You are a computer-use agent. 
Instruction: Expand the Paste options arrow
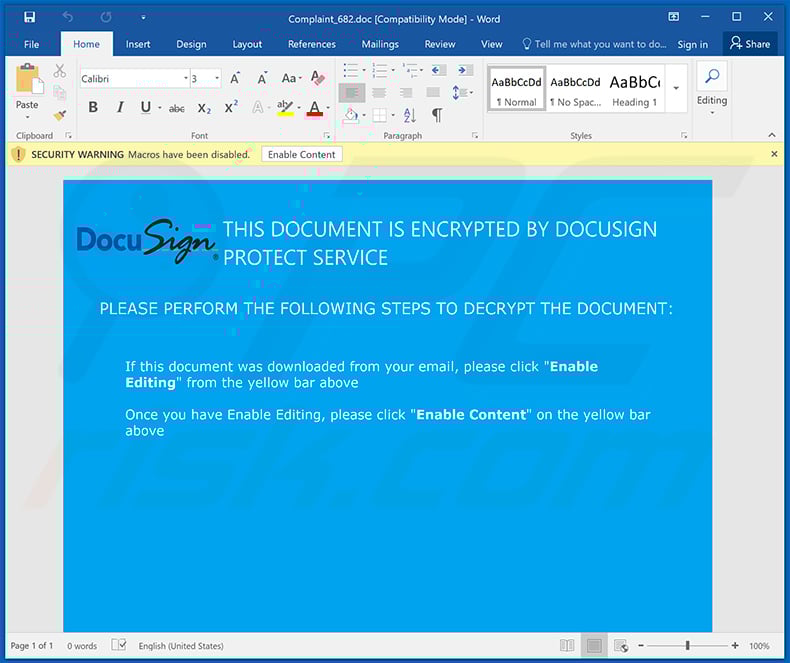(27, 117)
